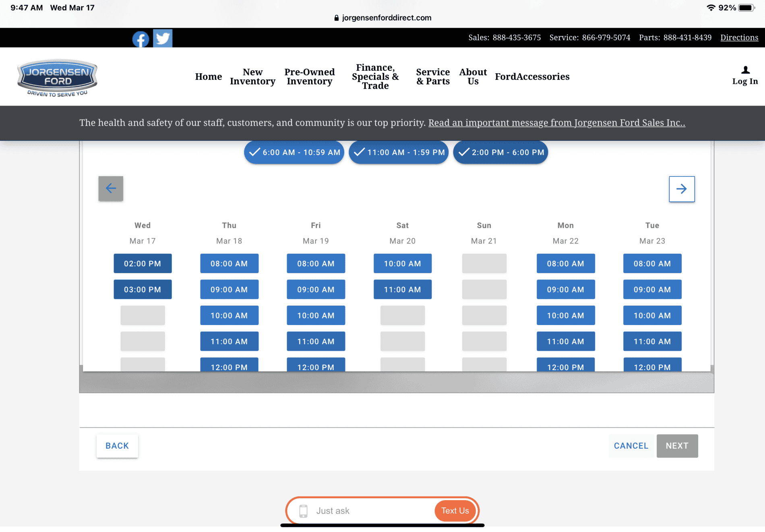Read the important message from Jorgensen Ford link
Screen dimensions: 765x532
pyautogui.click(x=557, y=122)
